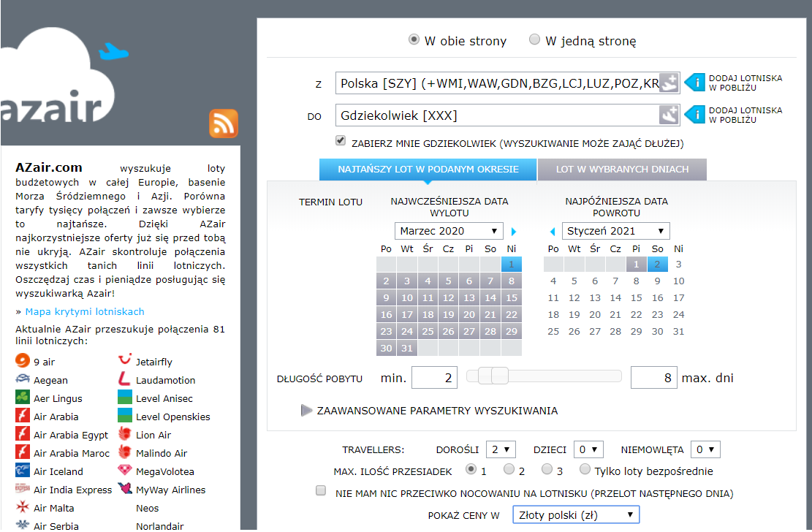Click the minimum days input box
The width and height of the screenshot is (812, 532).
(434, 378)
